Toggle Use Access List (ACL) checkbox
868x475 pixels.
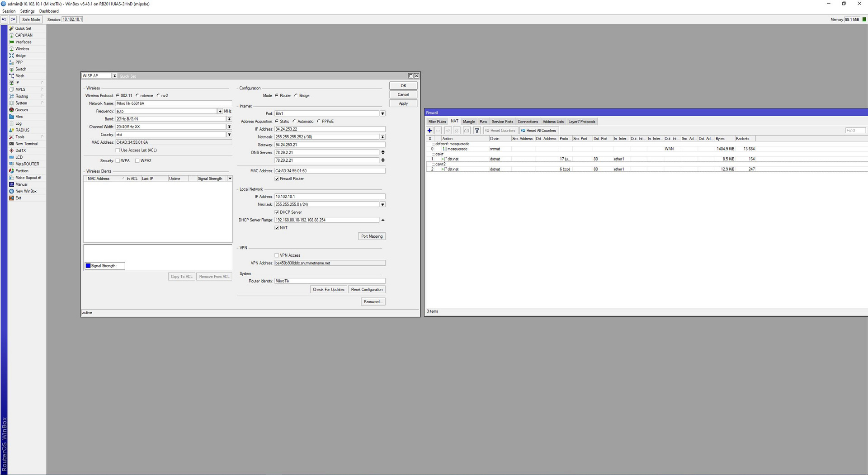pyautogui.click(x=118, y=150)
